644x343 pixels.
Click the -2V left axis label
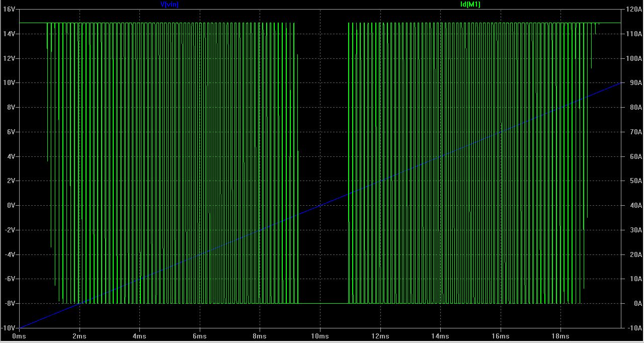10,230
